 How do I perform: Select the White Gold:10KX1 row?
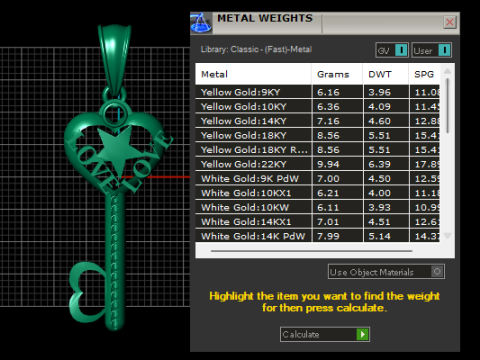click(318, 193)
